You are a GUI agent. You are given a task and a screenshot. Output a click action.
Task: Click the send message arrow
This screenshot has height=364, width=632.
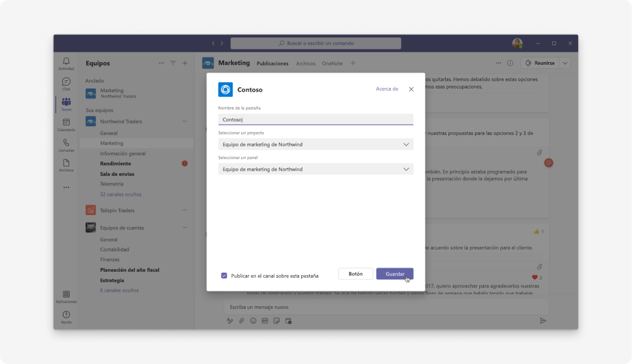click(543, 320)
